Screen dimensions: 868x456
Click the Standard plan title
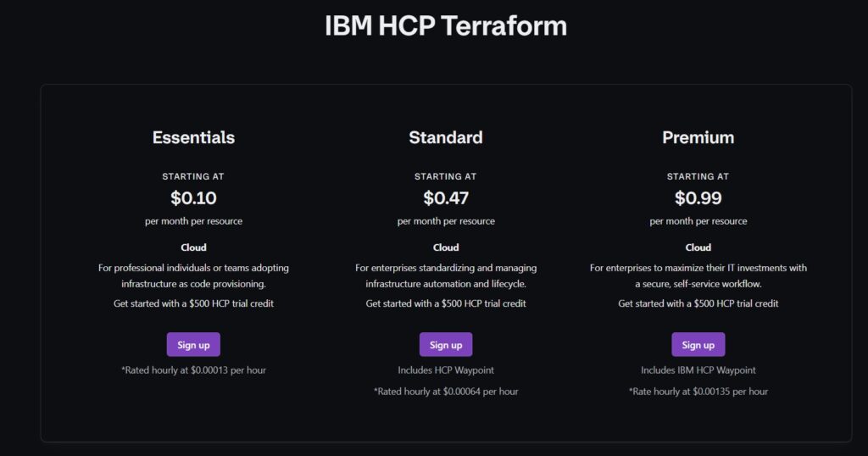point(446,137)
